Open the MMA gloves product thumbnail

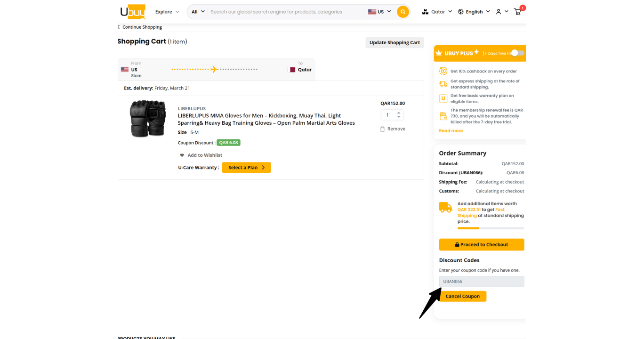click(x=148, y=119)
